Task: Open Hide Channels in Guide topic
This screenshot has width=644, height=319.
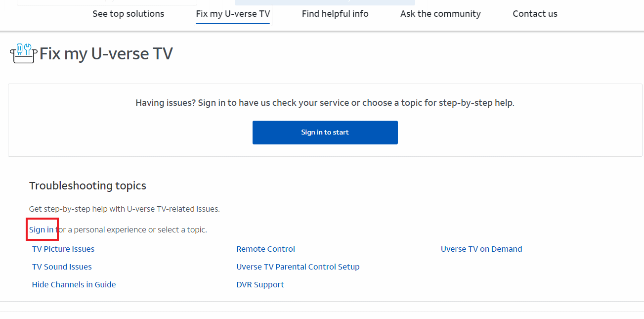Action: click(74, 284)
